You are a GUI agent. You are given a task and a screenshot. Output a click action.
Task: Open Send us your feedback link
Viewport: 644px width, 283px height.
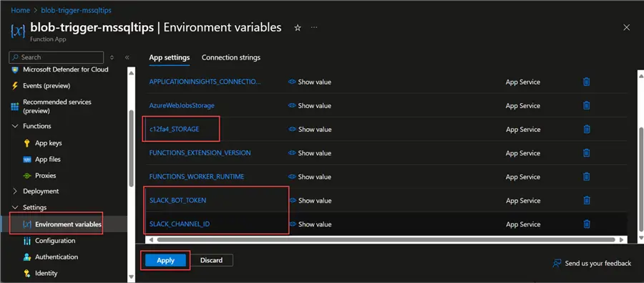598,263
